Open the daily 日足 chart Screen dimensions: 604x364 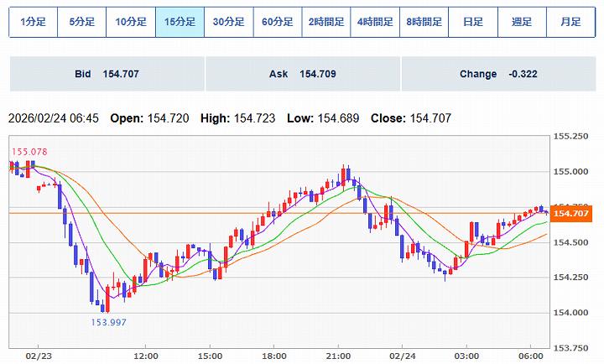(473, 23)
